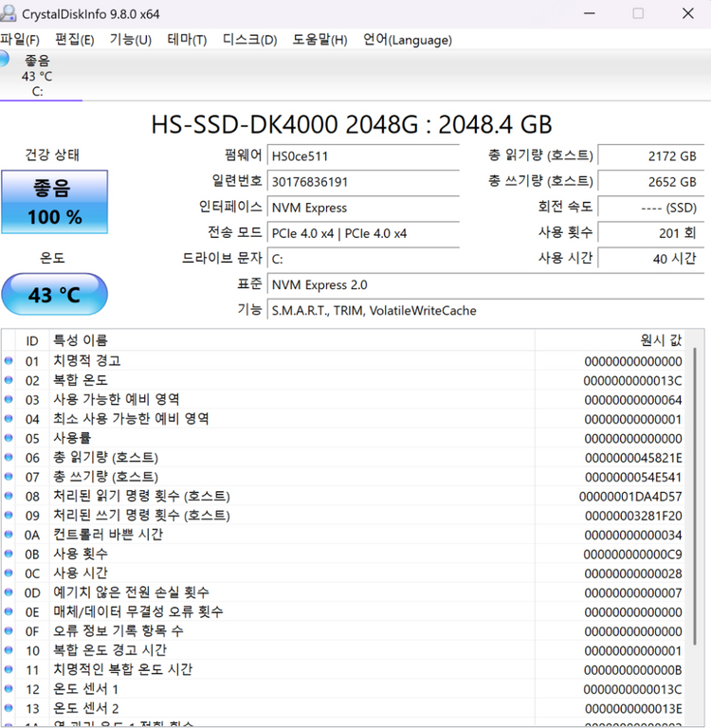711x728 pixels.
Task: Click the 43 °C temperature button
Action: (x=55, y=295)
